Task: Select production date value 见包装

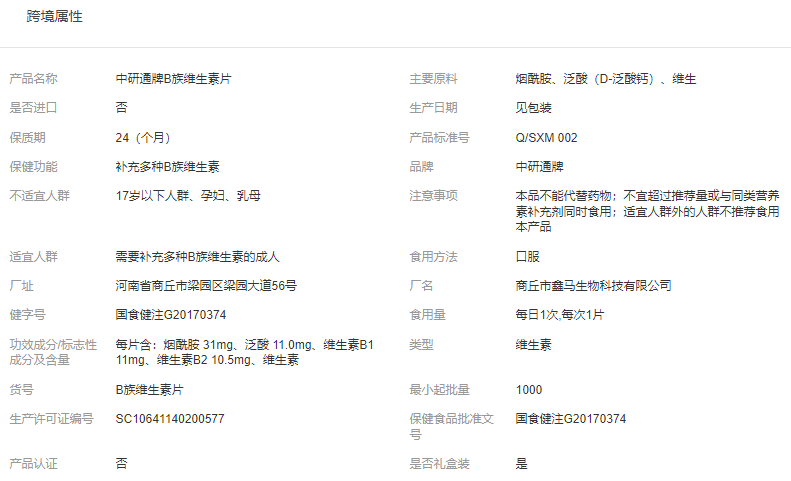Action: pyautogui.click(x=533, y=108)
